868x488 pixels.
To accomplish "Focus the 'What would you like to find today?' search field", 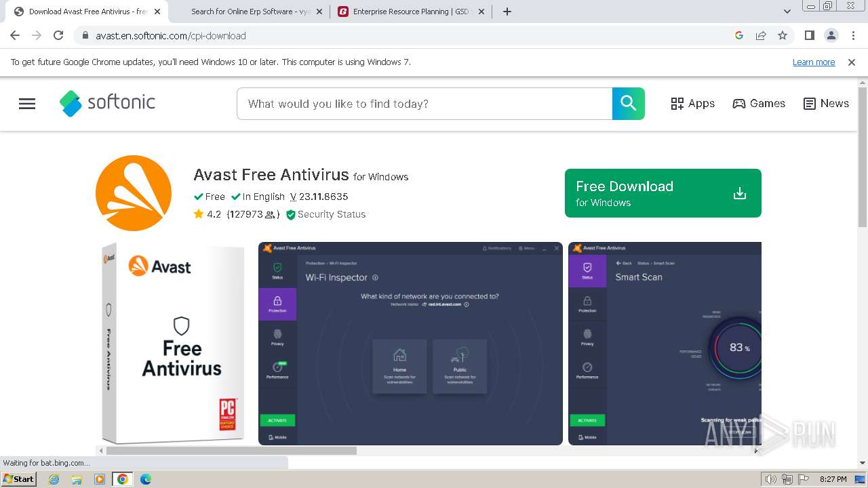I will (x=425, y=104).
